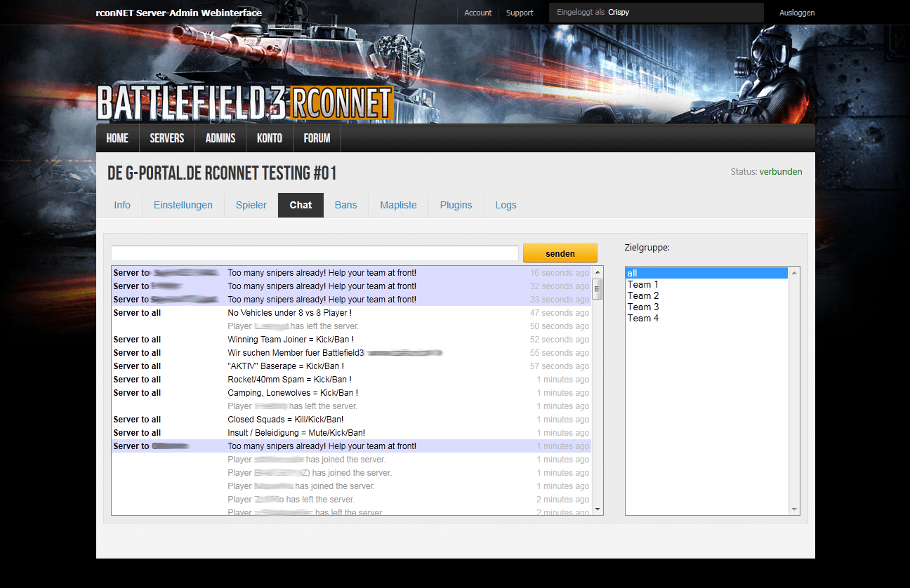Open the Support link in header
The image size is (910, 588).
point(520,13)
